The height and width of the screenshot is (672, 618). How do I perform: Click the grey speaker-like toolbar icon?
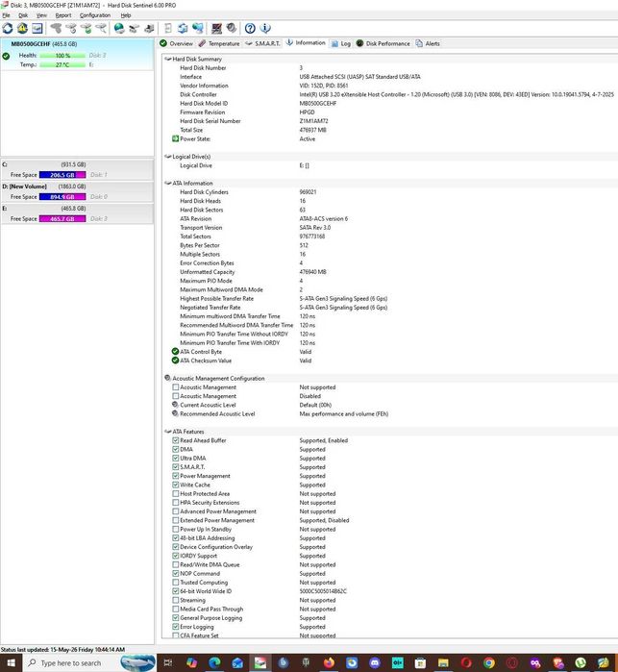click(x=232, y=28)
